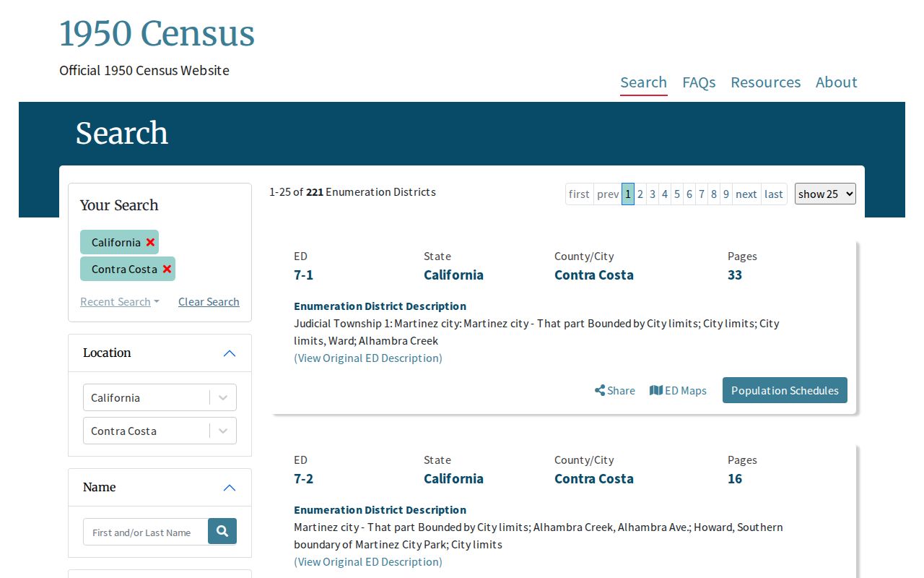Image resolution: width=924 pixels, height=578 pixels.
Task: Go to results page 9
Action: tap(726, 194)
